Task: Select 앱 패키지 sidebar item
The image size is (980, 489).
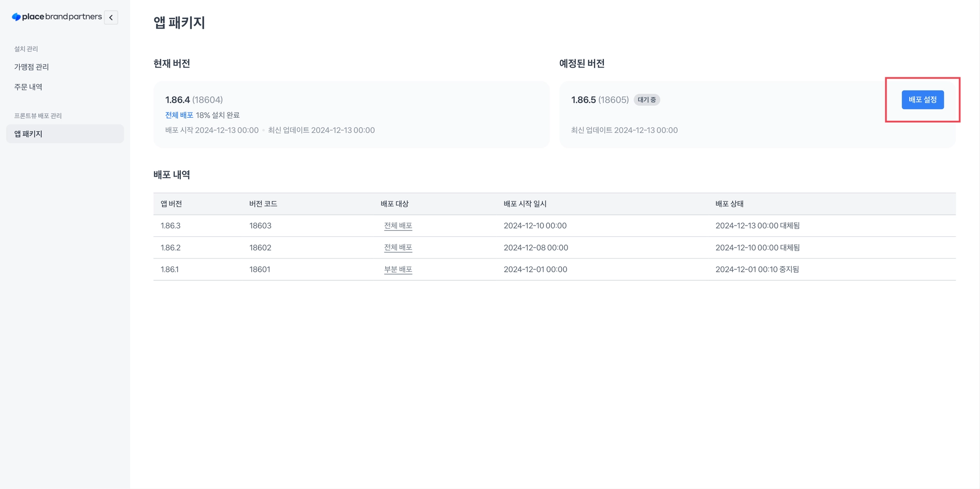Action: tap(65, 134)
